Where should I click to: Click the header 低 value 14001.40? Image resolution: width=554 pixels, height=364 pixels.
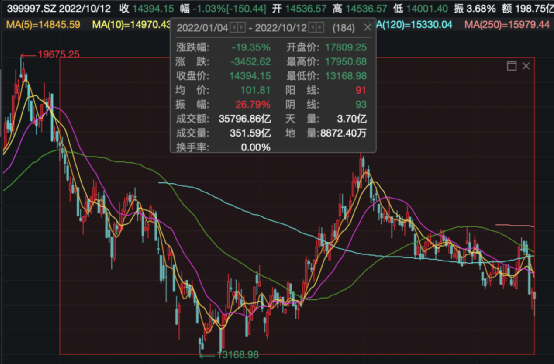tap(427, 8)
